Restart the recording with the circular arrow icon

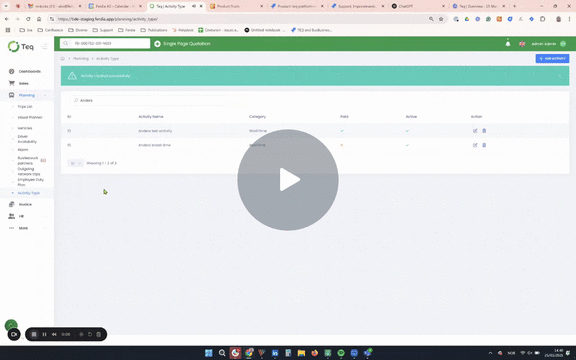point(90,334)
